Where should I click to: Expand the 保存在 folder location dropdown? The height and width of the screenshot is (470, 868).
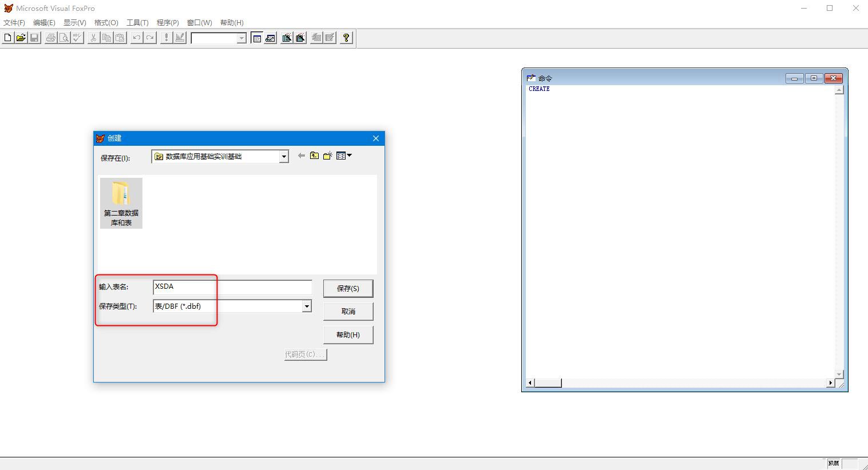coord(284,157)
